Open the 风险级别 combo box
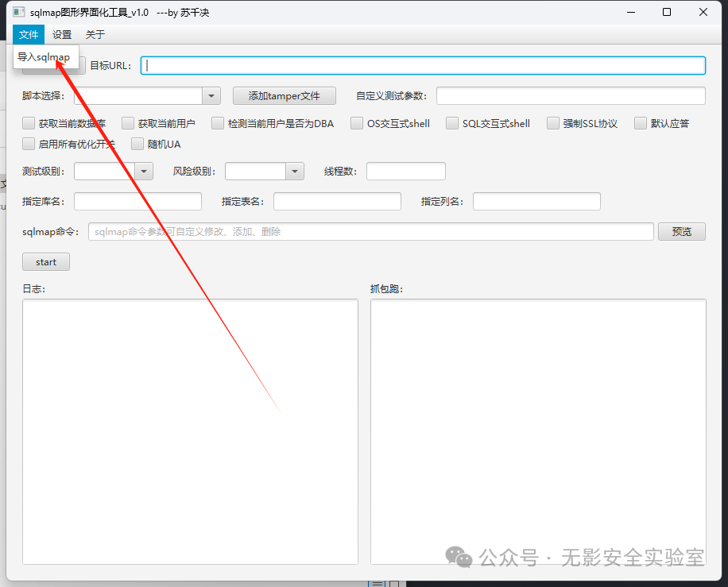Viewport: 728px width, 587px height. coord(264,172)
